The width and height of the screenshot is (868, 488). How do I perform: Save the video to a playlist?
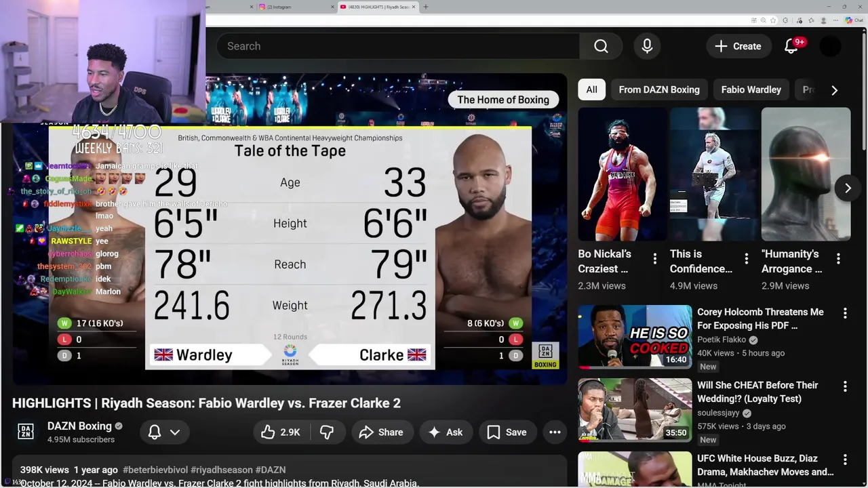(x=507, y=432)
